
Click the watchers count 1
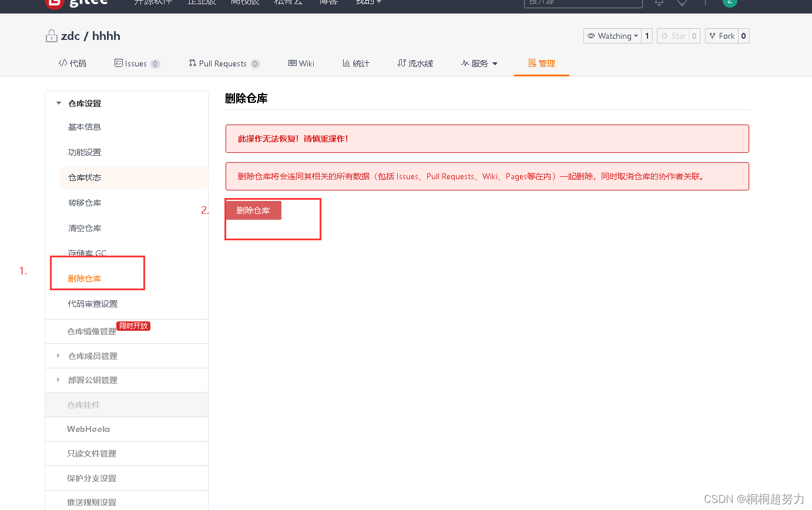[647, 36]
